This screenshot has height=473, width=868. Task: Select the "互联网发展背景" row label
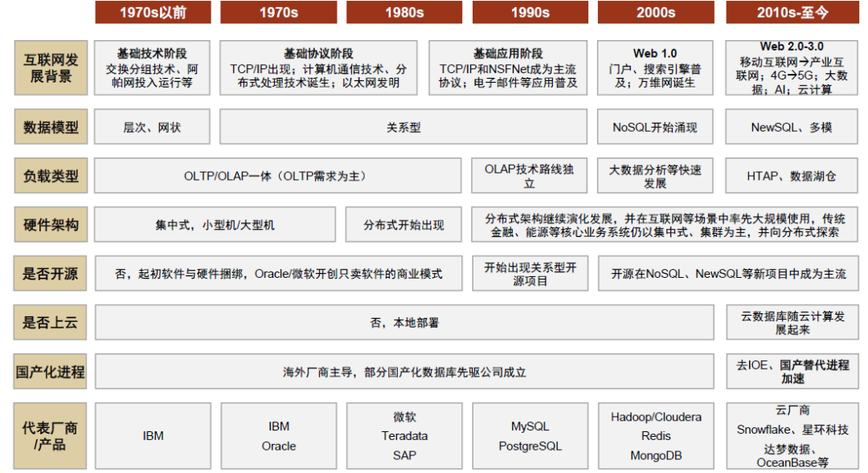point(51,67)
